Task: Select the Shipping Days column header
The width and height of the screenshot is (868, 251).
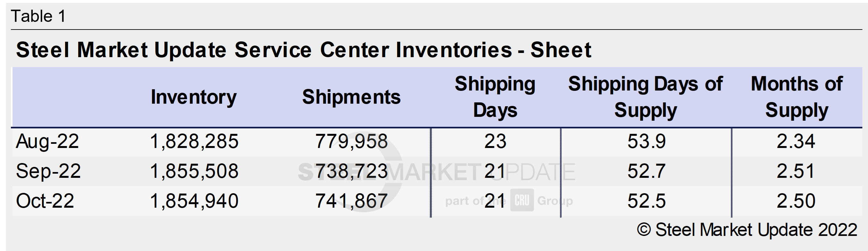Action: click(495, 97)
